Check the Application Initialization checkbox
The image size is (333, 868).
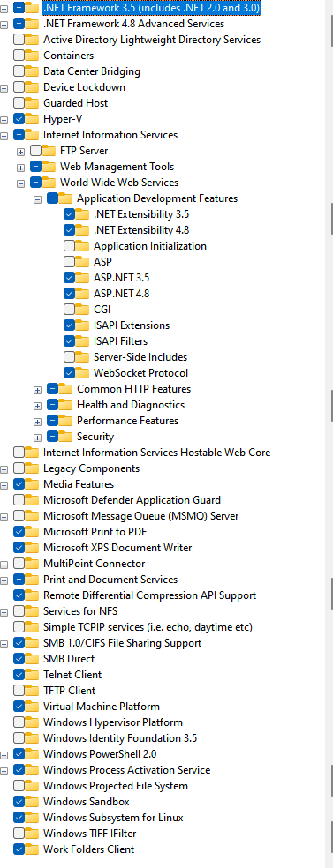coord(69,246)
